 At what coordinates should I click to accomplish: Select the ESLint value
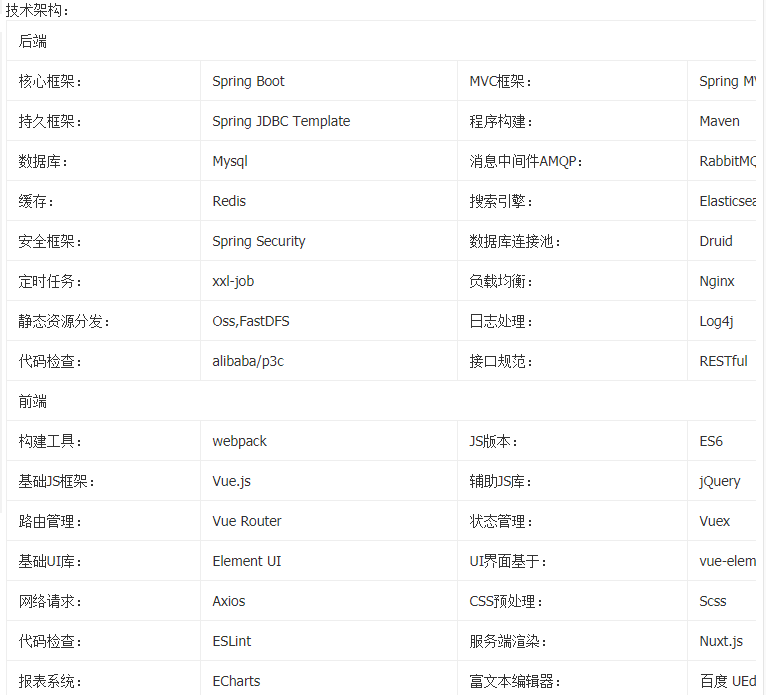click(232, 642)
